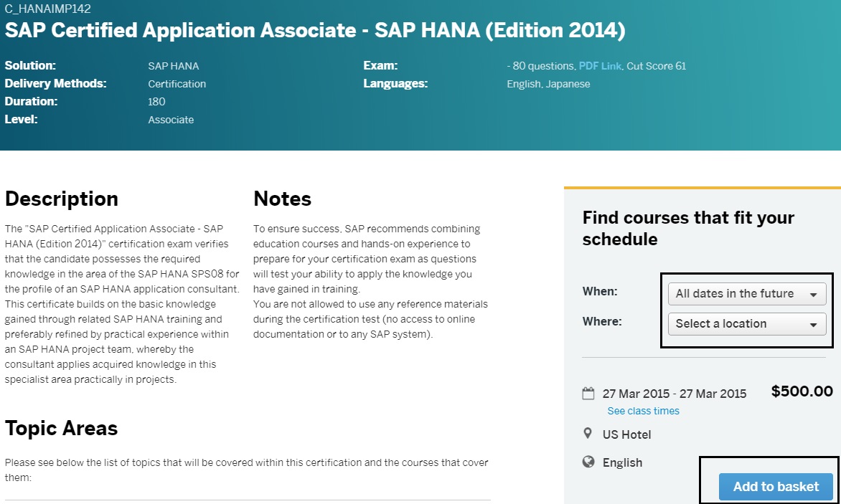The image size is (841, 504).
Task: Select the exam code C_HANAIMP142
Action: [x=48, y=9]
